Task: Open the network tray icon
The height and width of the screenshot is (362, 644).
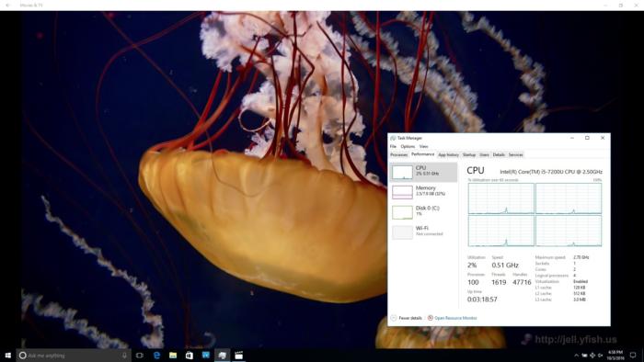Action: point(592,356)
